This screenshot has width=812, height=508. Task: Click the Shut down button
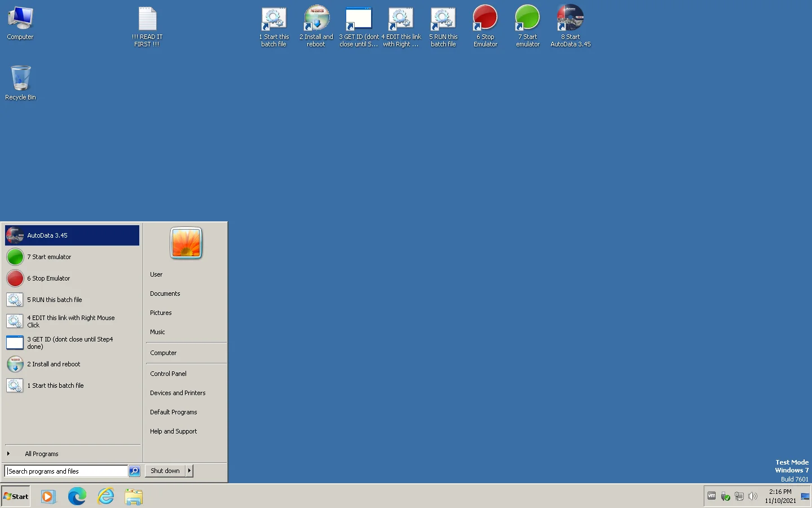164,470
